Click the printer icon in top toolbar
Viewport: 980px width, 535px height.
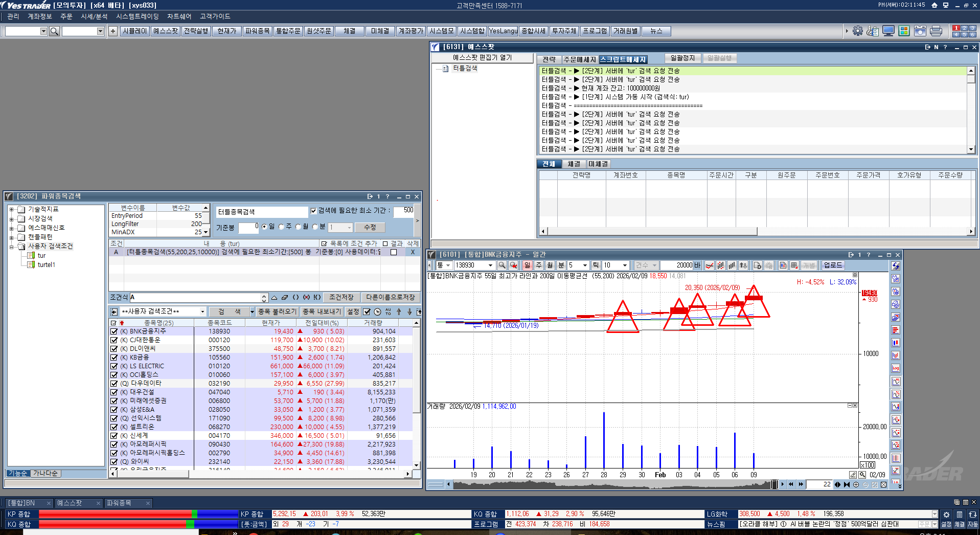(x=936, y=31)
